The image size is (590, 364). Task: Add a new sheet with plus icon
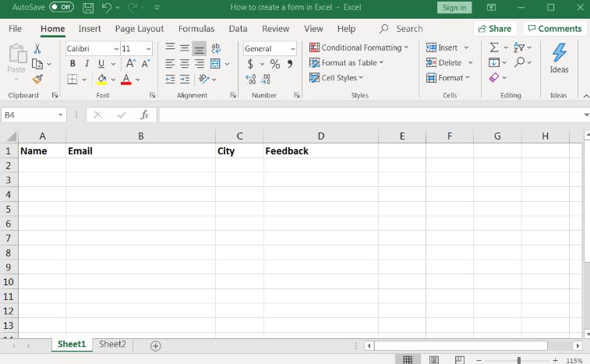pos(155,346)
